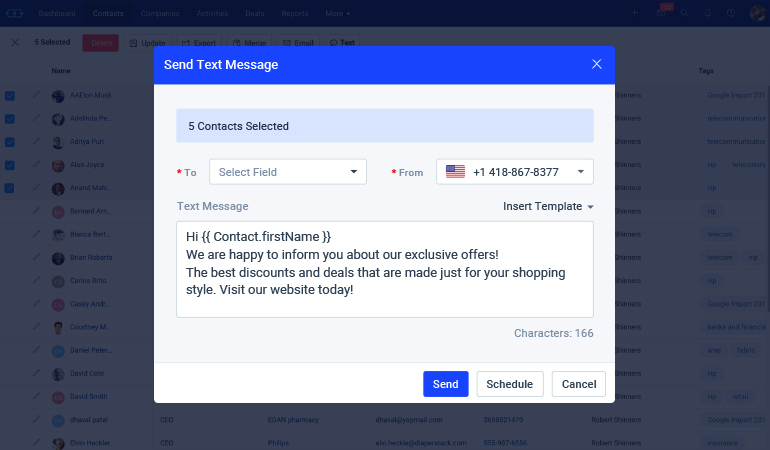Image resolution: width=770 pixels, height=450 pixels.
Task: Click edit pencil for Bianca Bert..
Action: click(36, 234)
